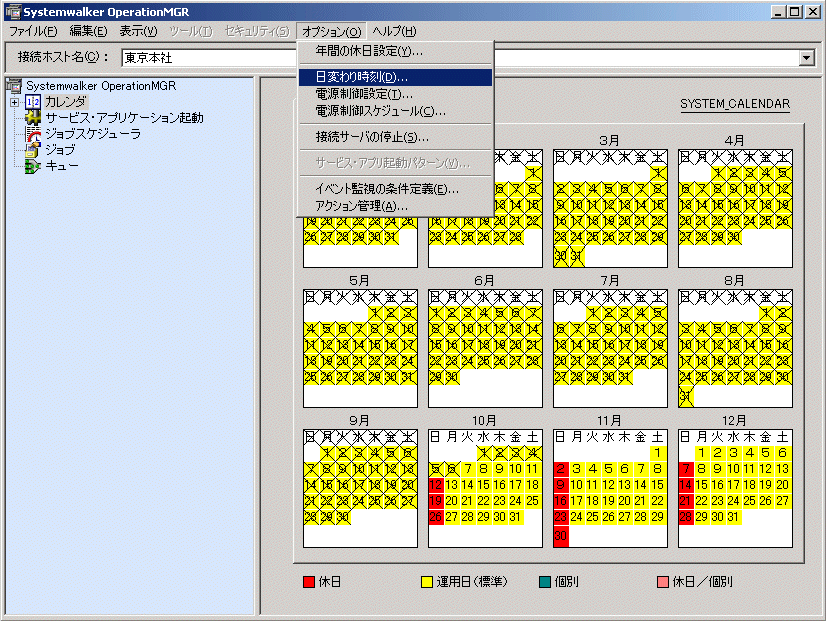This screenshot has height=621, width=826.
Task: Select サービス・アプリケーション起動 tree item
Action: [x=124, y=117]
